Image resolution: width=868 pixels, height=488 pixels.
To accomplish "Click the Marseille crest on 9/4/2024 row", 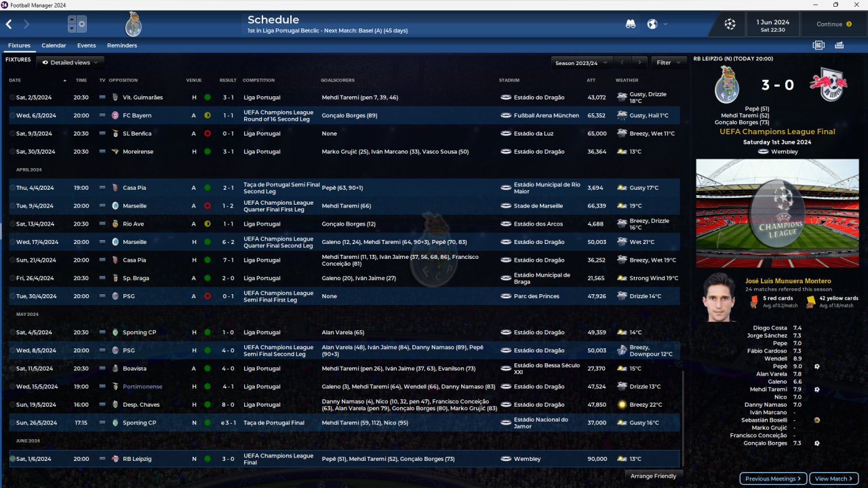I will [x=115, y=206].
